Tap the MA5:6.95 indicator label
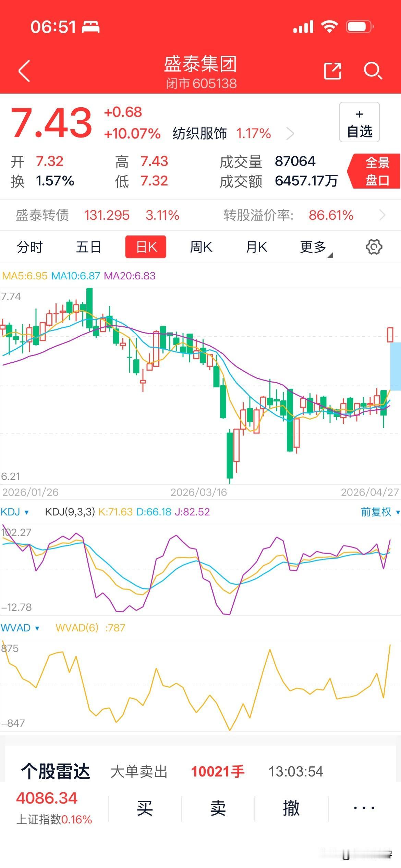The image size is (401, 868). point(25,276)
